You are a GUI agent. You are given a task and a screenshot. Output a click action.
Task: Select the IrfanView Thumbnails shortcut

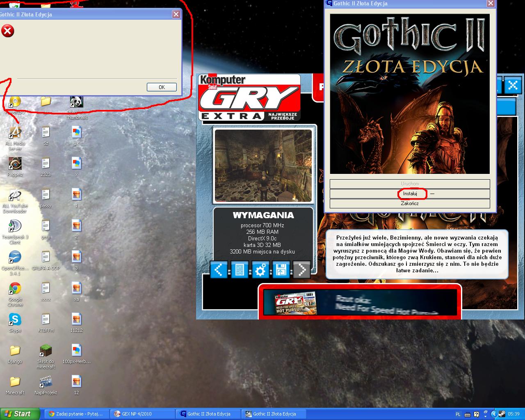77,107
